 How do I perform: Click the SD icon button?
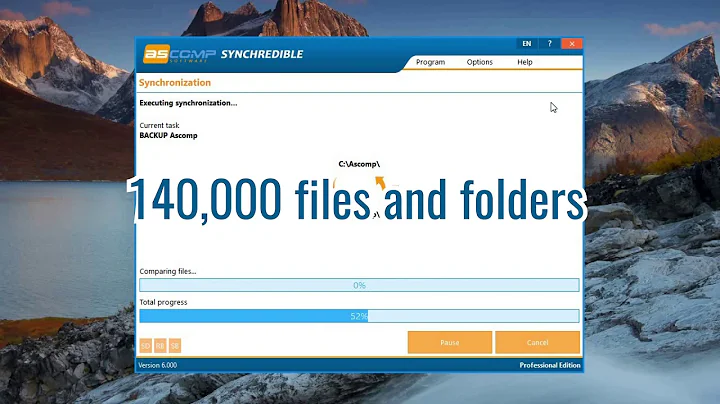click(146, 346)
